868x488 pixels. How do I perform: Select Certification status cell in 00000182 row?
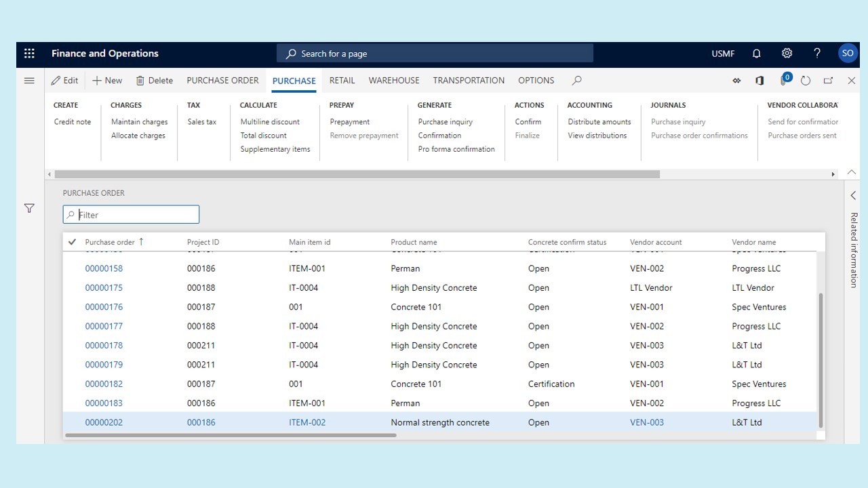[x=551, y=384]
